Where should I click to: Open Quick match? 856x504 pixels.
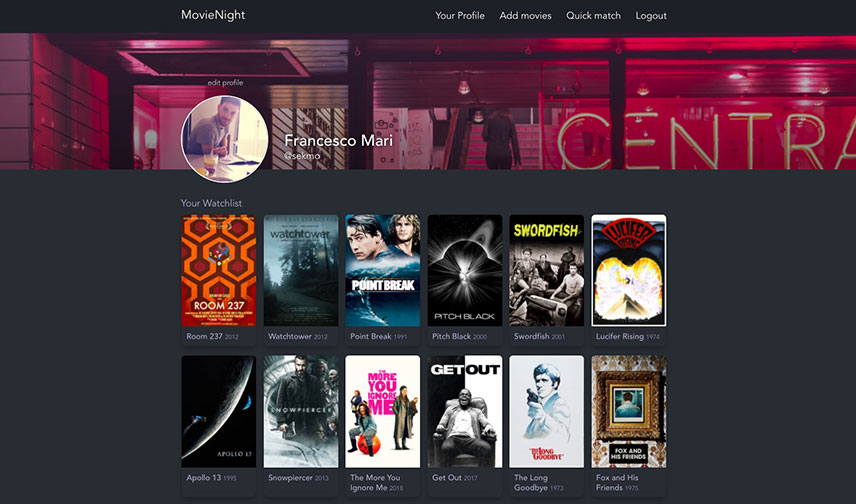pyautogui.click(x=593, y=16)
